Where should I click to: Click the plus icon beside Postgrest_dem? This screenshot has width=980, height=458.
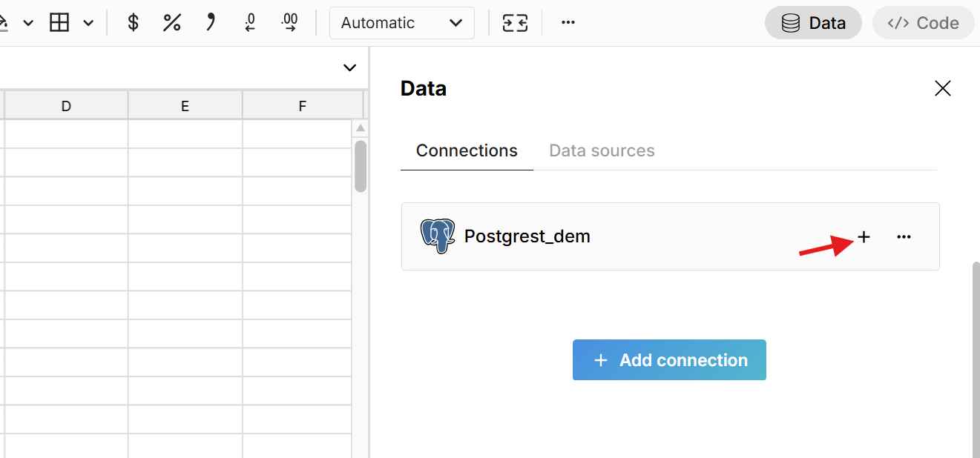[864, 237]
